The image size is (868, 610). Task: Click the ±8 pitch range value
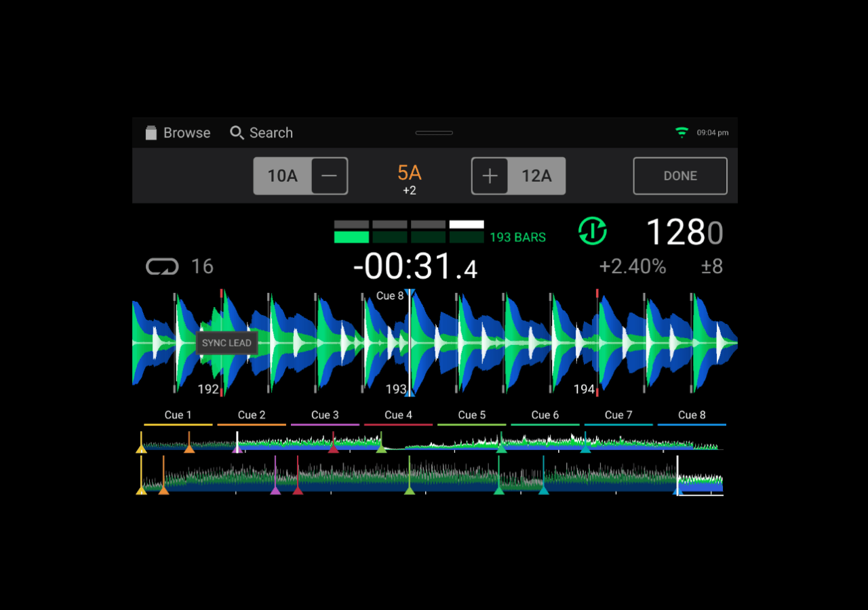point(712,266)
